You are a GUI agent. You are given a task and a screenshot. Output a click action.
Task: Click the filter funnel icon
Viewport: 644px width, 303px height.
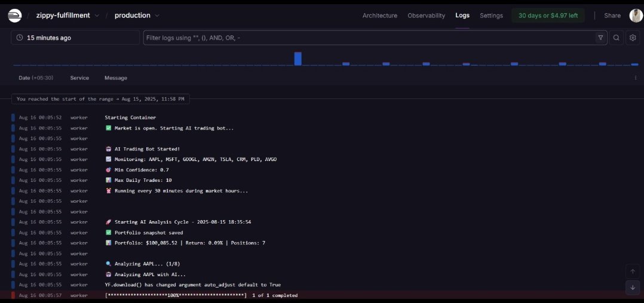(x=600, y=38)
